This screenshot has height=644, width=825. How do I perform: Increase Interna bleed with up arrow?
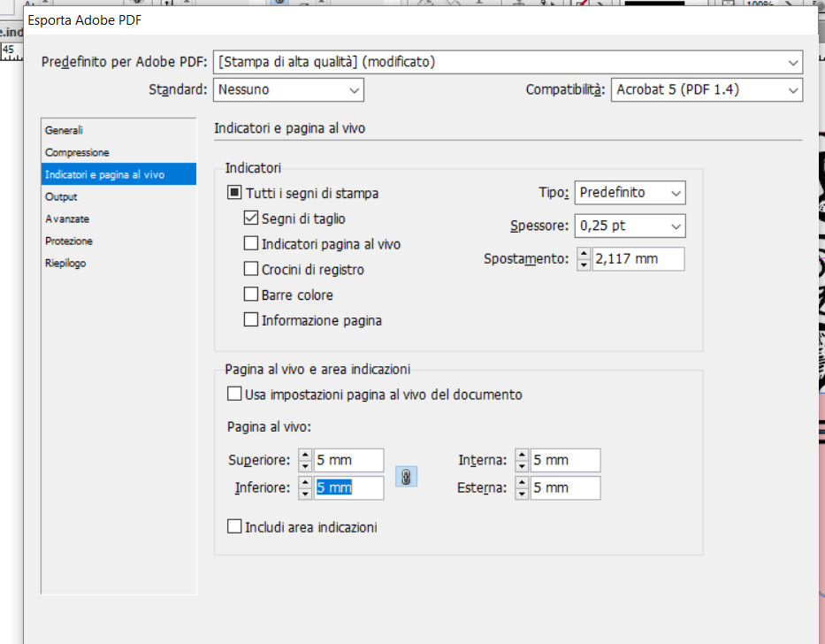point(522,455)
